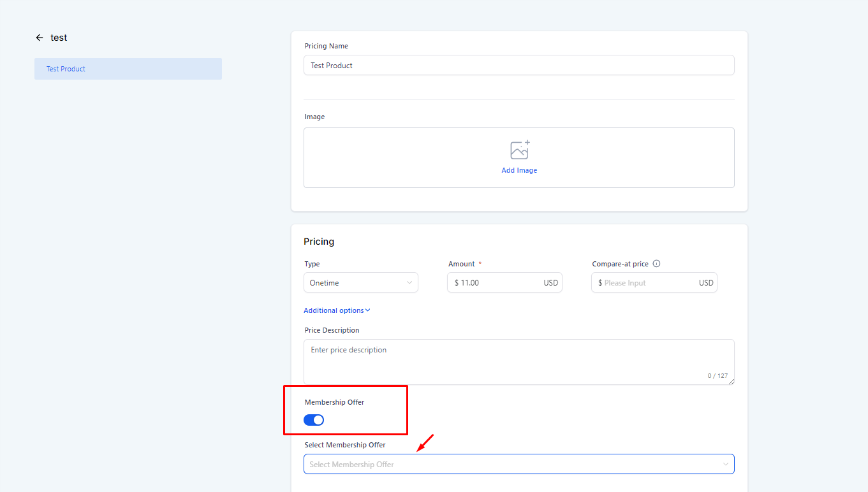Click the Compare-at price info icon
This screenshot has height=492, width=868.
pyautogui.click(x=656, y=264)
